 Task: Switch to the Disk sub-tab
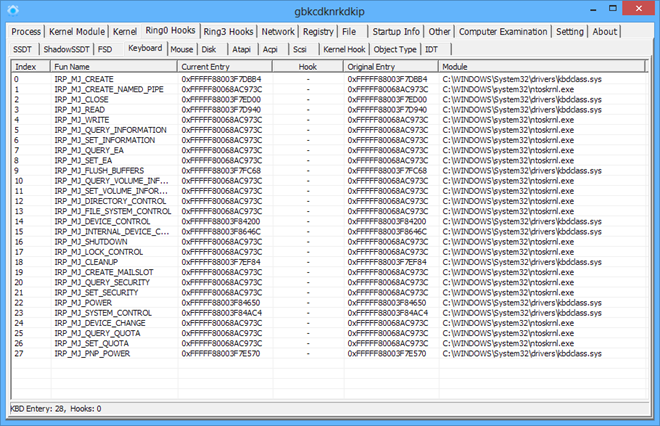tap(209, 50)
